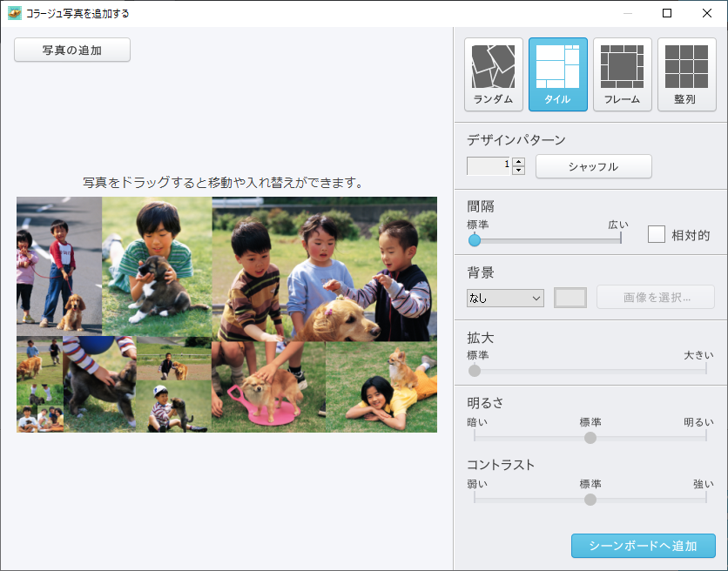Click the シャッフル button
The height and width of the screenshot is (571, 728).
pyautogui.click(x=593, y=166)
